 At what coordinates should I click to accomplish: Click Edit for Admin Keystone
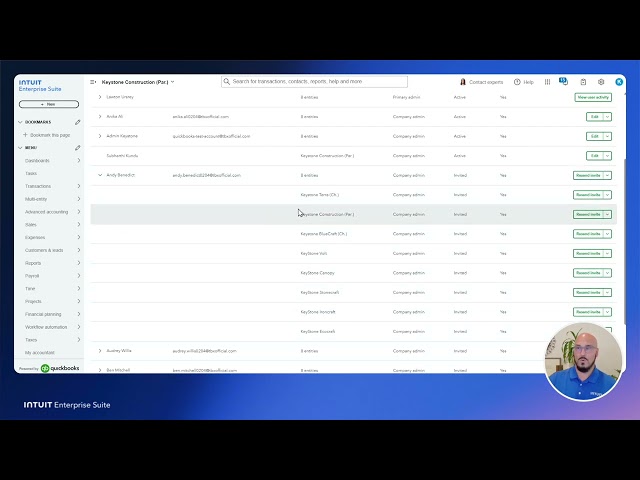[x=595, y=136]
